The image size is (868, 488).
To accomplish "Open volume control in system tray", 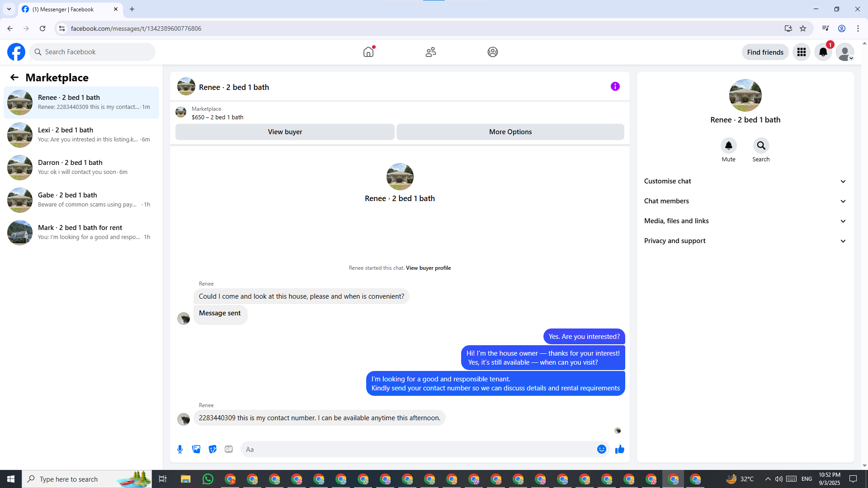I will point(778,479).
